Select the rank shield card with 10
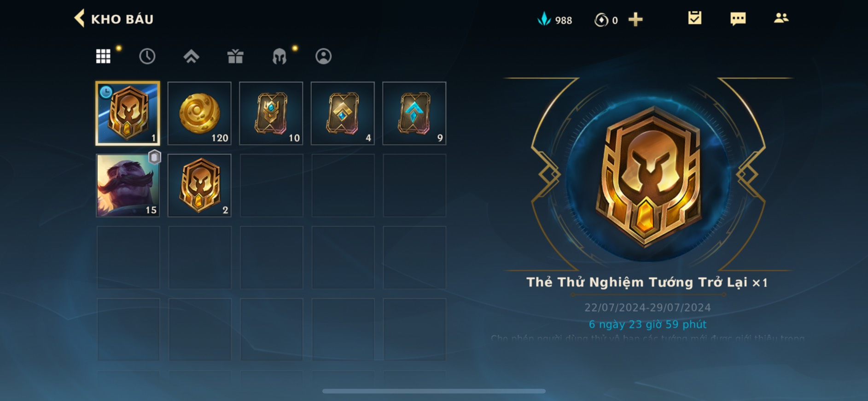This screenshot has height=401, width=868. coord(271,113)
